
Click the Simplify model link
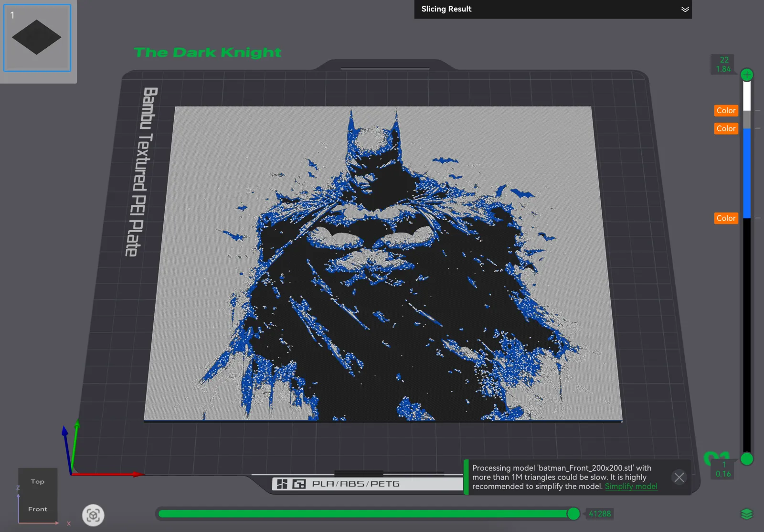(x=631, y=486)
